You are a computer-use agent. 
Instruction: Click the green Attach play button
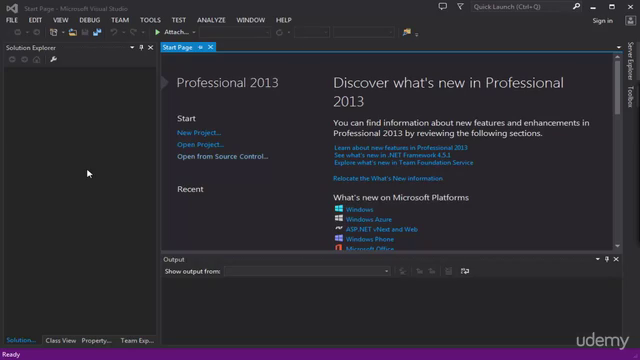(157, 32)
